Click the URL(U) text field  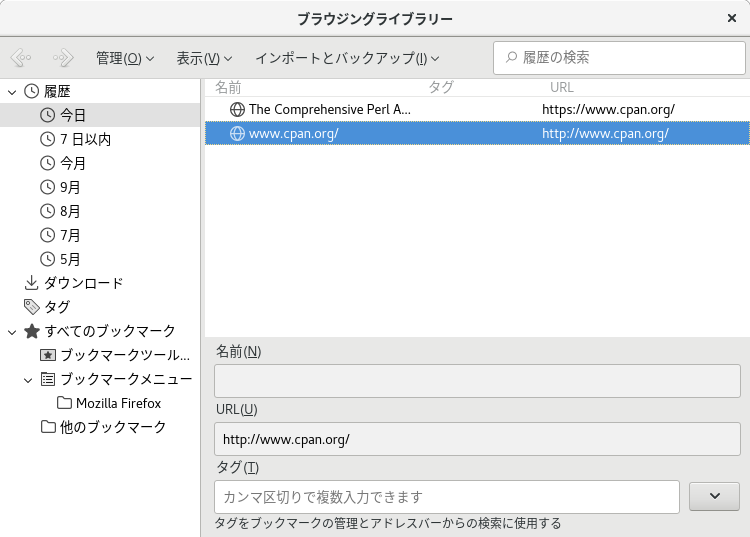pyautogui.click(x=477, y=439)
